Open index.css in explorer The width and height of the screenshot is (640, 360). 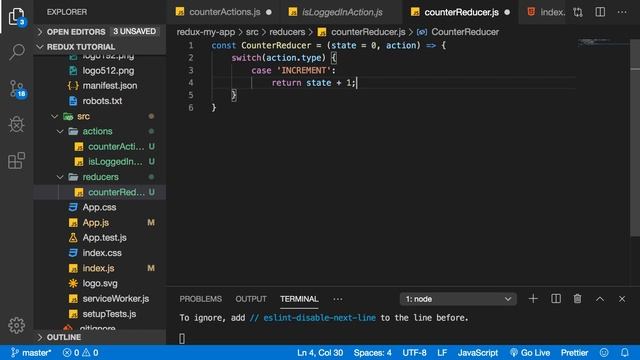pos(100,253)
